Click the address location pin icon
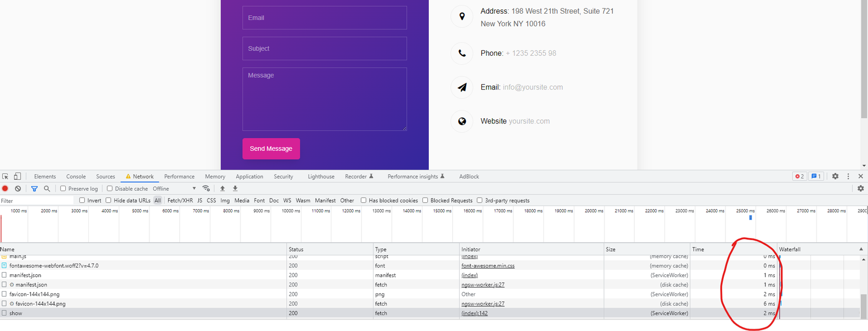Screen dimensions: 868x331 tap(462, 17)
